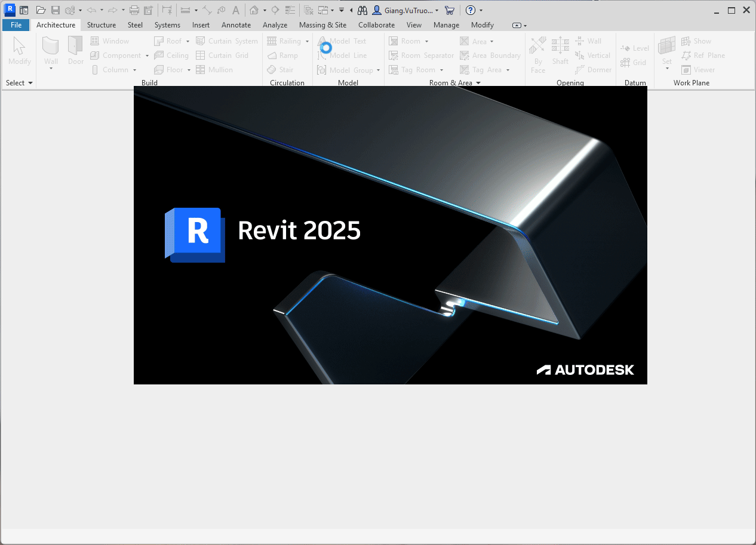Switch to the Collaborate tab

click(x=376, y=25)
